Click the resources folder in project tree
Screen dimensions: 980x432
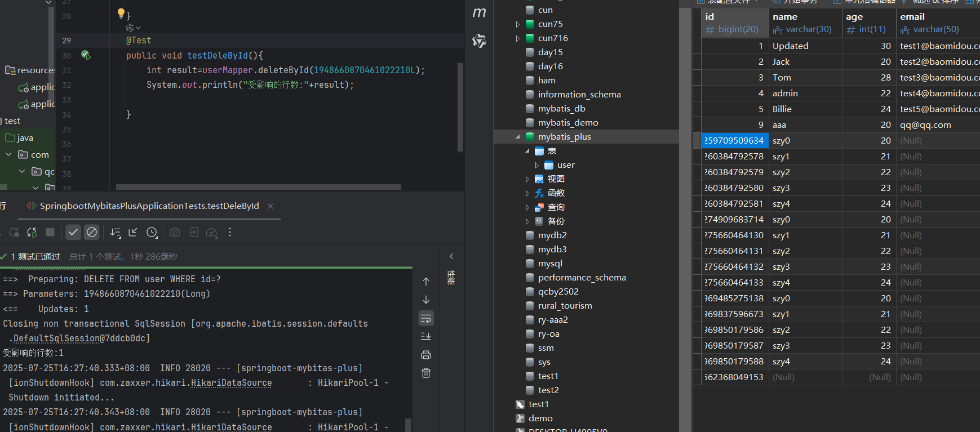pos(30,70)
